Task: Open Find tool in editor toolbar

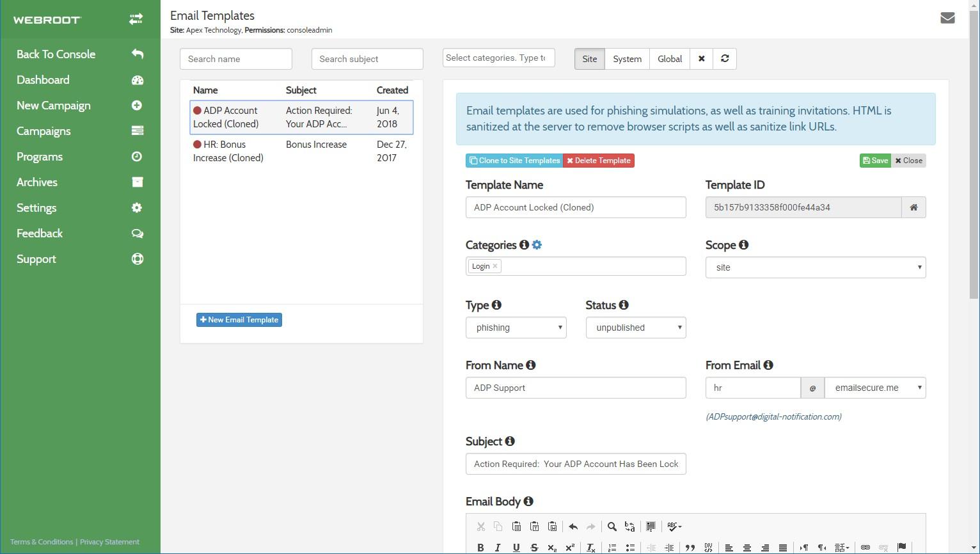Action: [612, 526]
